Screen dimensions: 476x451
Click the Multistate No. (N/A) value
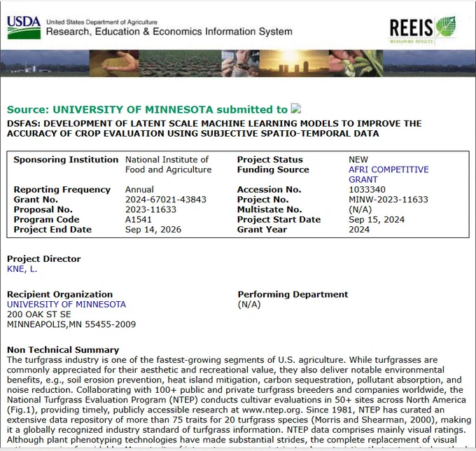click(x=360, y=209)
